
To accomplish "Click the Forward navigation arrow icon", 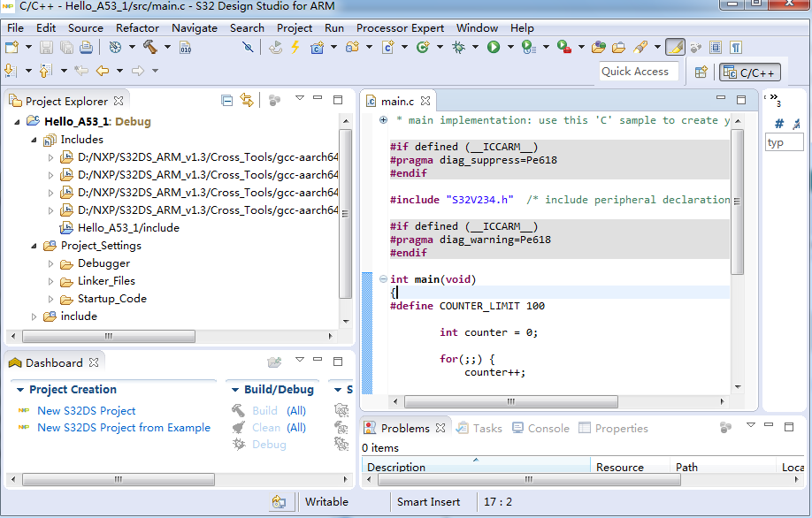I will click(x=137, y=71).
